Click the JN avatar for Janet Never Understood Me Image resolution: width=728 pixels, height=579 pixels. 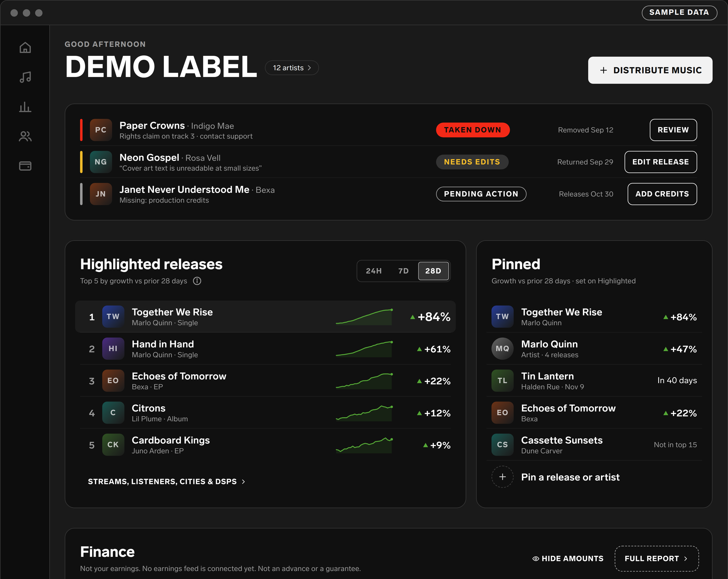point(101,194)
